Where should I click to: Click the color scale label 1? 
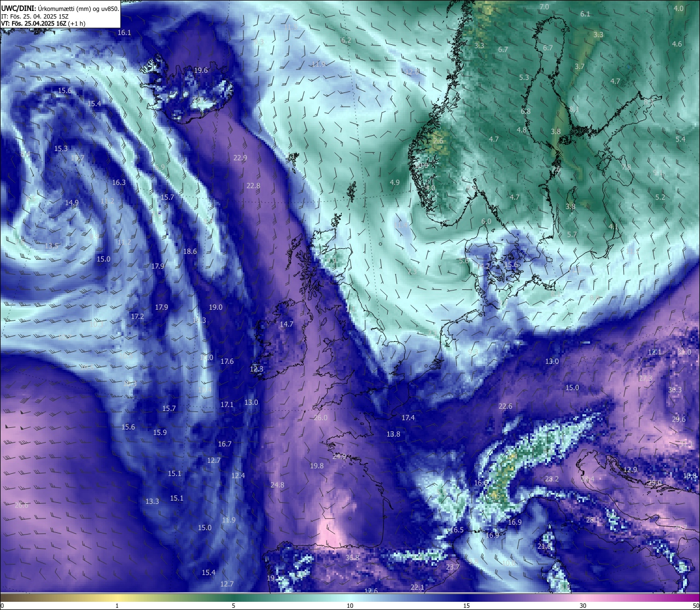coord(117,606)
